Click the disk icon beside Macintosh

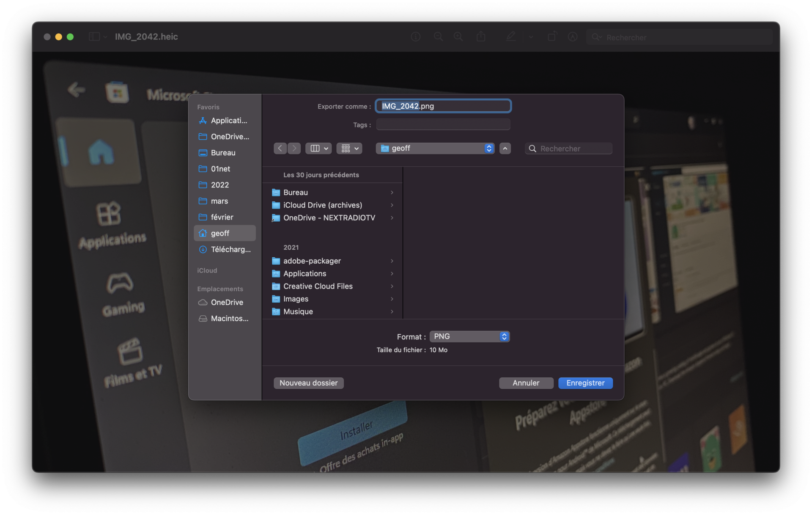click(203, 319)
